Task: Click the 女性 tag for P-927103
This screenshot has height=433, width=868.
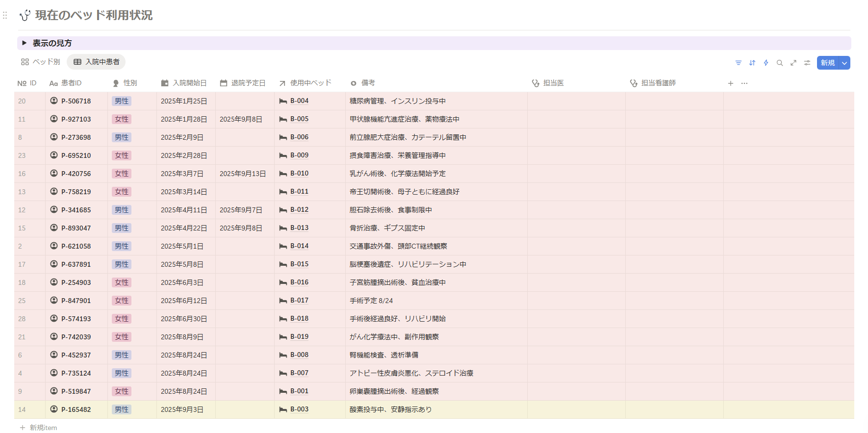Action: [122, 119]
